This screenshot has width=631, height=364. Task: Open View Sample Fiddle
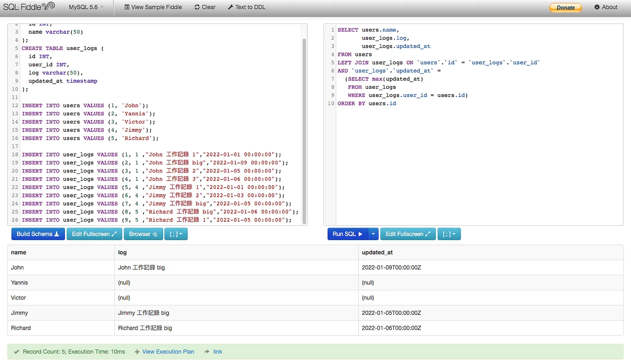(x=153, y=7)
